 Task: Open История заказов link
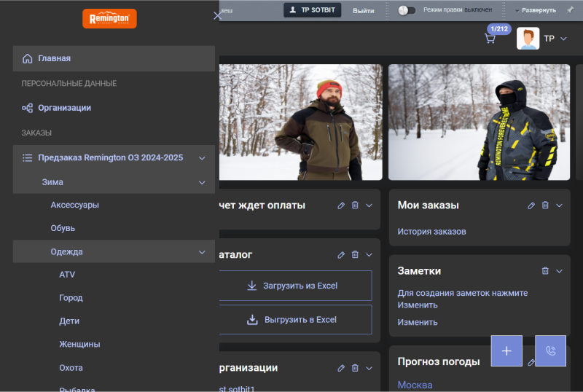click(431, 232)
